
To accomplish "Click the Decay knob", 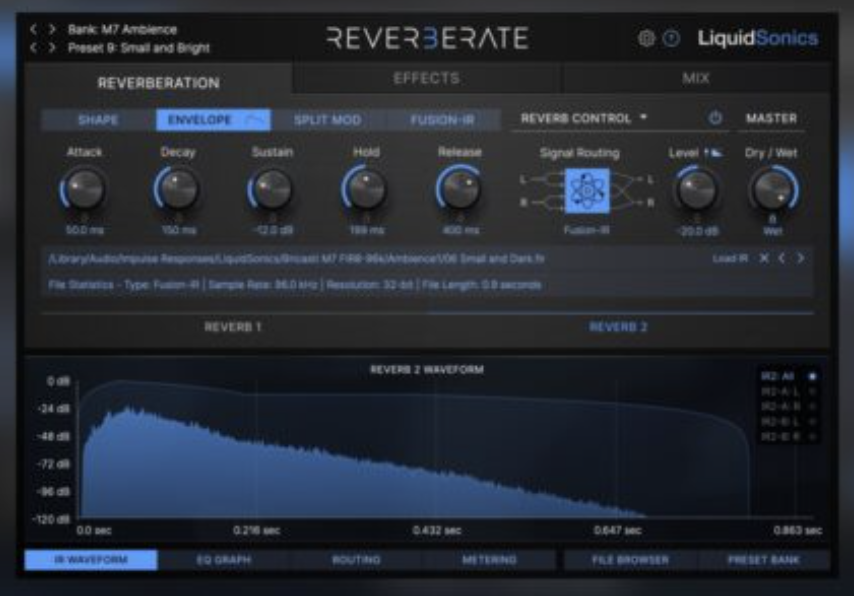I will (x=178, y=188).
